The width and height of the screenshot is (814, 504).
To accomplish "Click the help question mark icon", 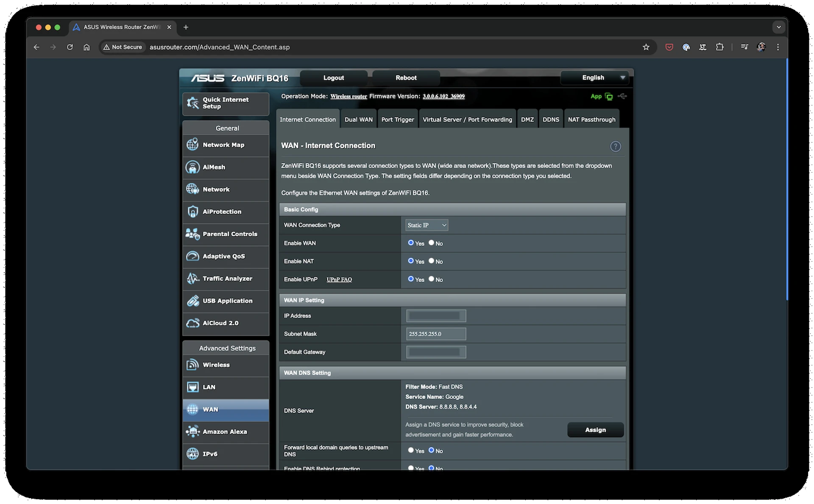I will click(x=615, y=146).
